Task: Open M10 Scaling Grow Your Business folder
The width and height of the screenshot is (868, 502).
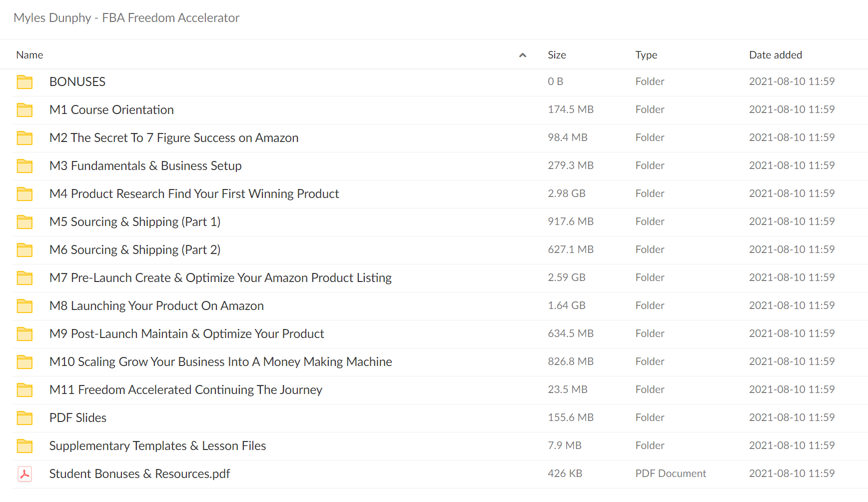Action: (x=220, y=362)
